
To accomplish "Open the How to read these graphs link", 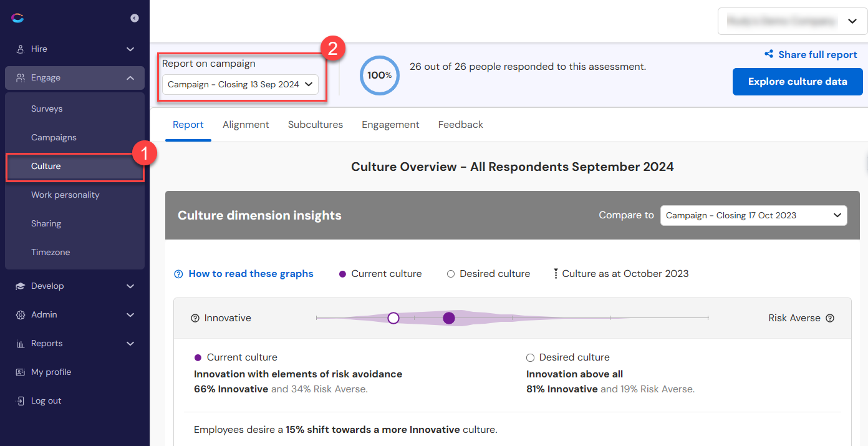I will (x=251, y=274).
